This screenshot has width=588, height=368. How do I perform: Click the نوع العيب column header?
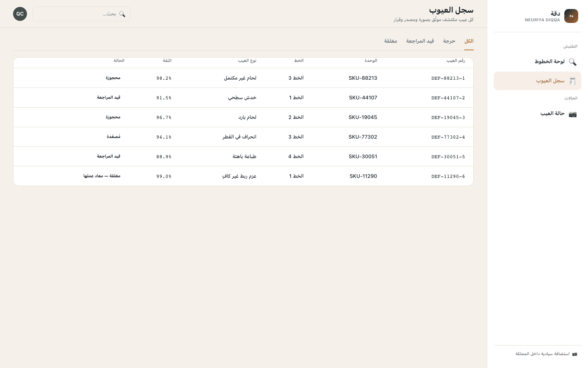pos(247,61)
